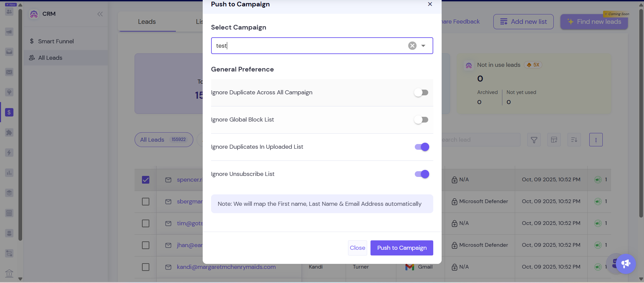The width and height of the screenshot is (644, 283).
Task: Switch off Ignore Unsubscribe List toggle
Action: point(422,174)
